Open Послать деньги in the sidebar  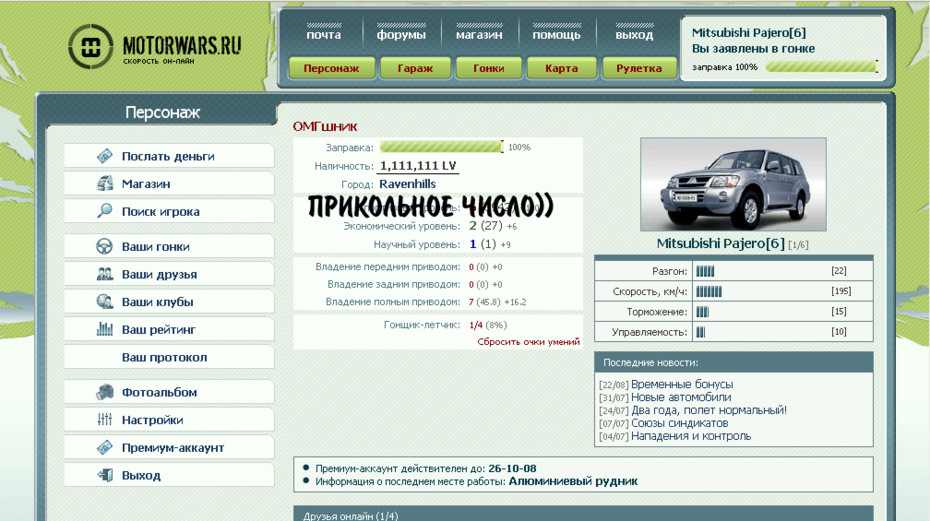(169, 156)
